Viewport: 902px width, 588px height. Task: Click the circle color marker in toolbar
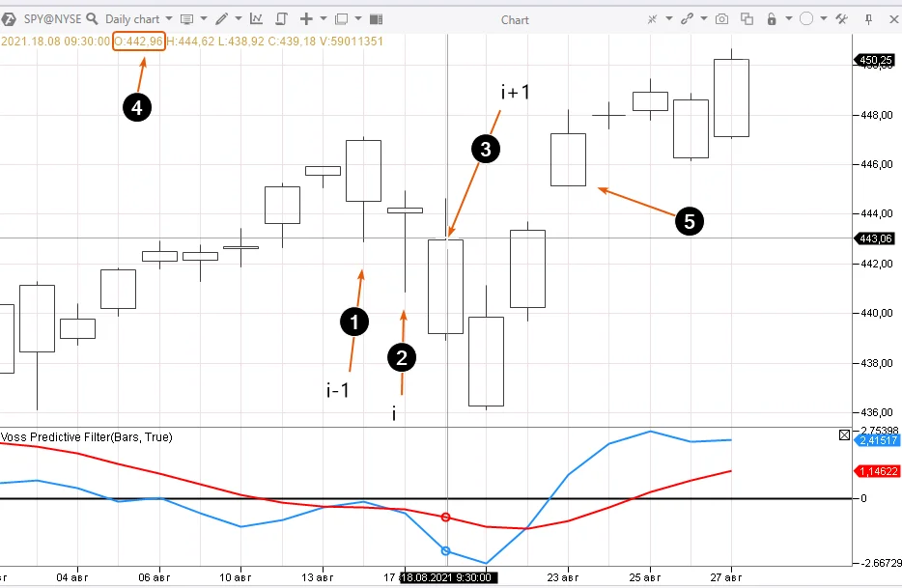tap(806, 18)
